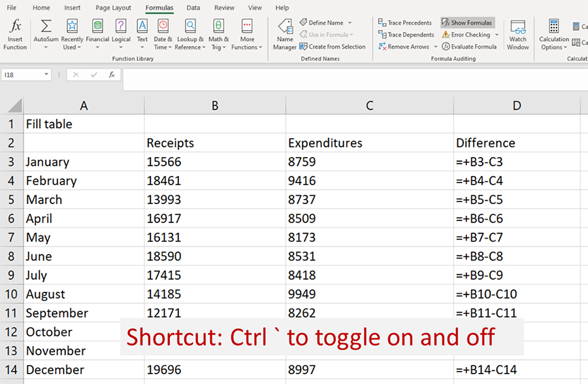588x384 pixels.
Task: Select the column C header
Action: [369, 105]
